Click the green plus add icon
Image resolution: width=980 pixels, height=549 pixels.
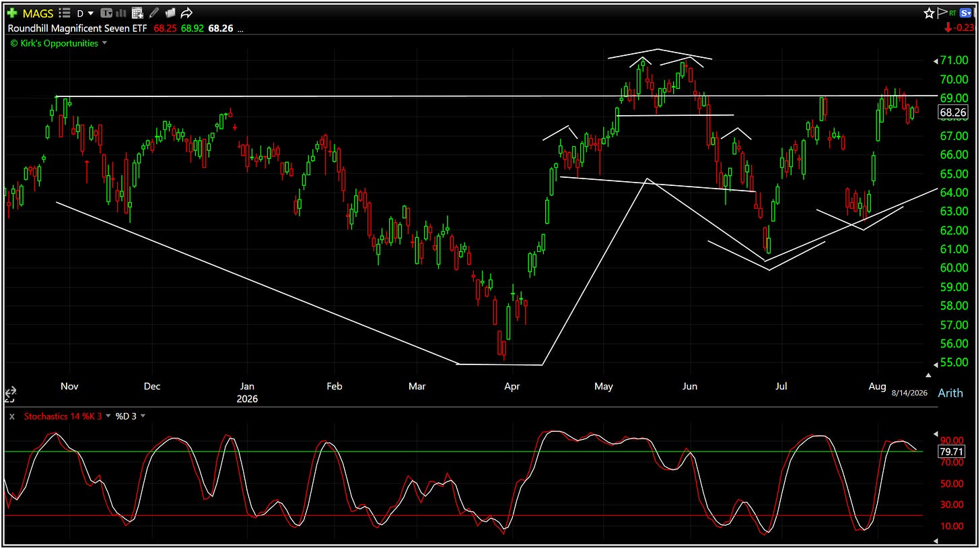pyautogui.click(x=12, y=13)
